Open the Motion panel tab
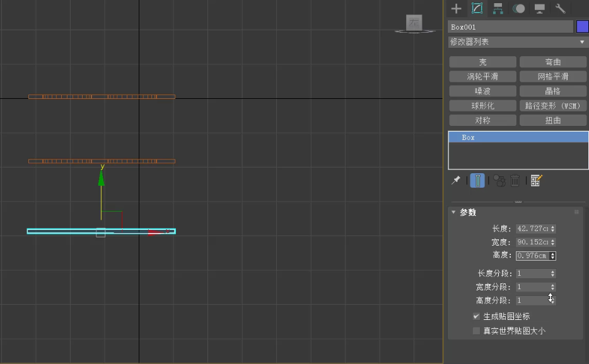Image resolution: width=589 pixels, height=364 pixels. (x=518, y=8)
